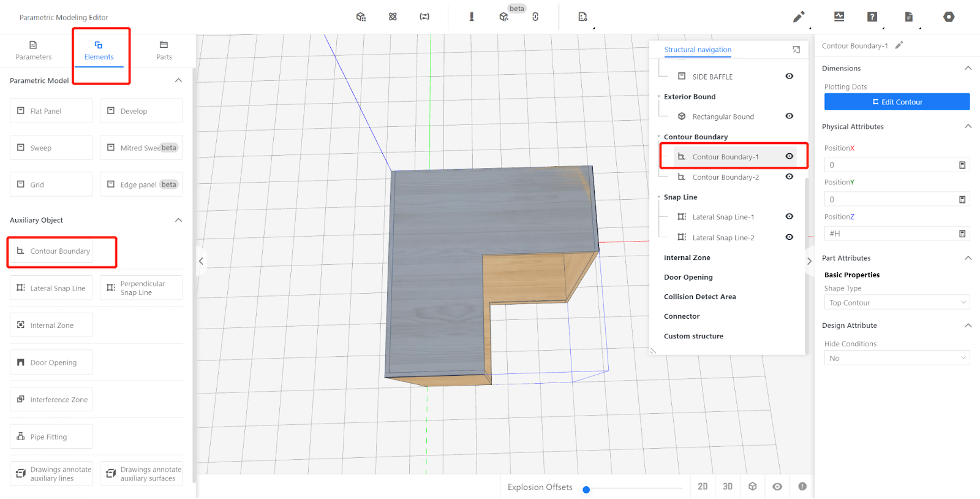Hide Contour Boundary-2 with eye icon

coord(790,177)
